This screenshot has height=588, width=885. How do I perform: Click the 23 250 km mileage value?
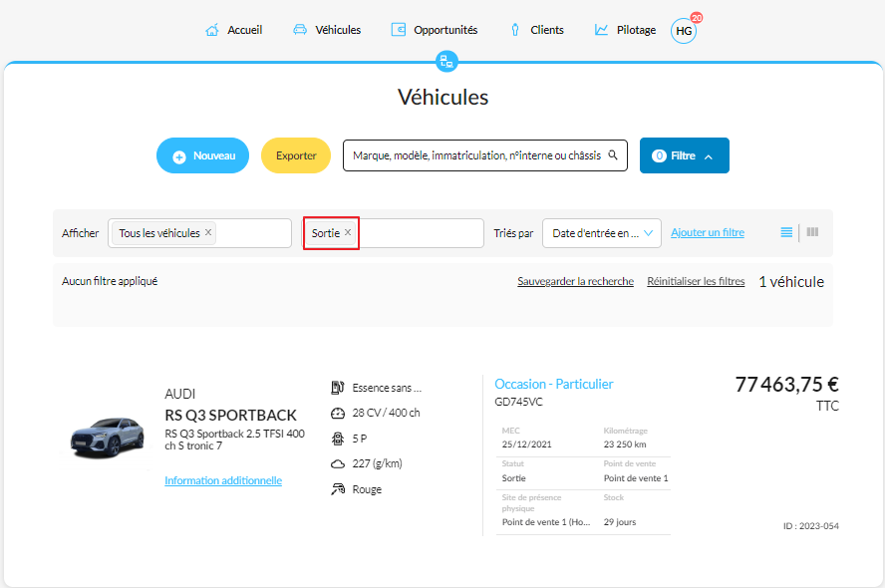[x=625, y=444]
